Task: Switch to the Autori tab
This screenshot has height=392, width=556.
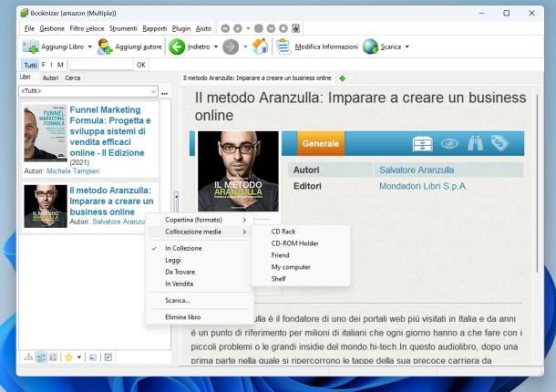Action: pyautogui.click(x=50, y=78)
